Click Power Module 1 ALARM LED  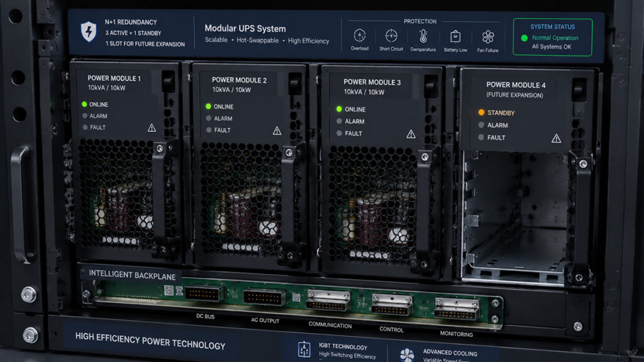85,116
